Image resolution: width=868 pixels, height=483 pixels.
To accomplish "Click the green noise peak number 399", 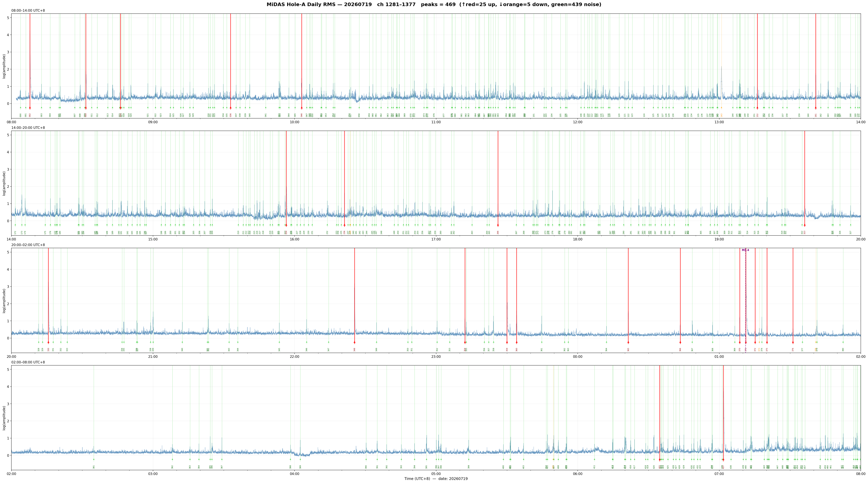I will pos(469,467).
